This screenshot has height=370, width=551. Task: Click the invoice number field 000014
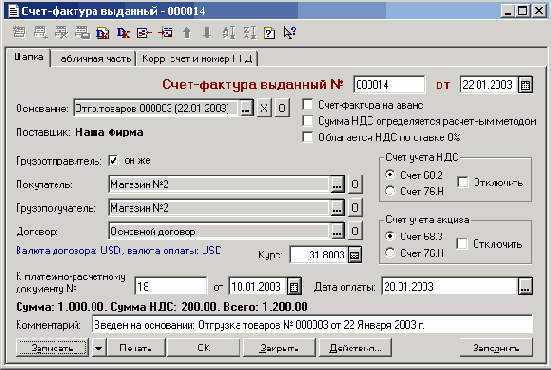coord(389,85)
